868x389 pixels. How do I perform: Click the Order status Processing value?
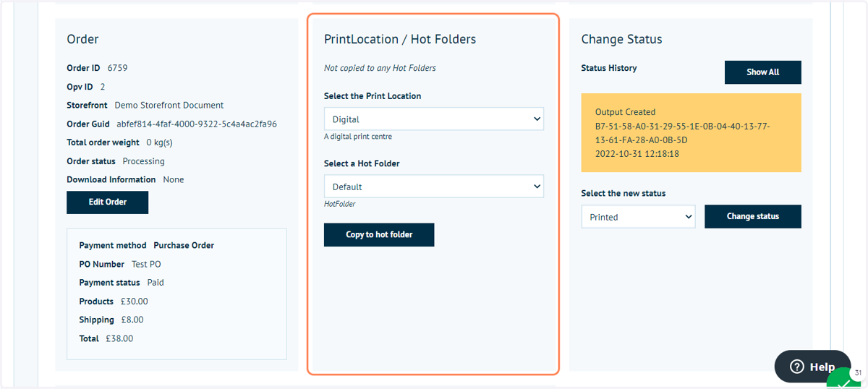(x=143, y=161)
